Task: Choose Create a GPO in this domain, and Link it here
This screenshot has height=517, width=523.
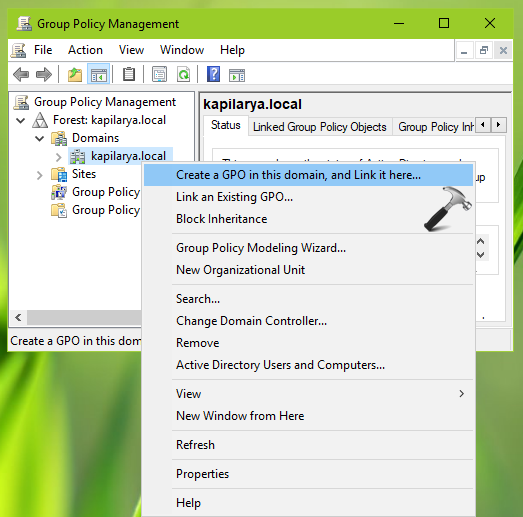Action: click(x=309, y=175)
